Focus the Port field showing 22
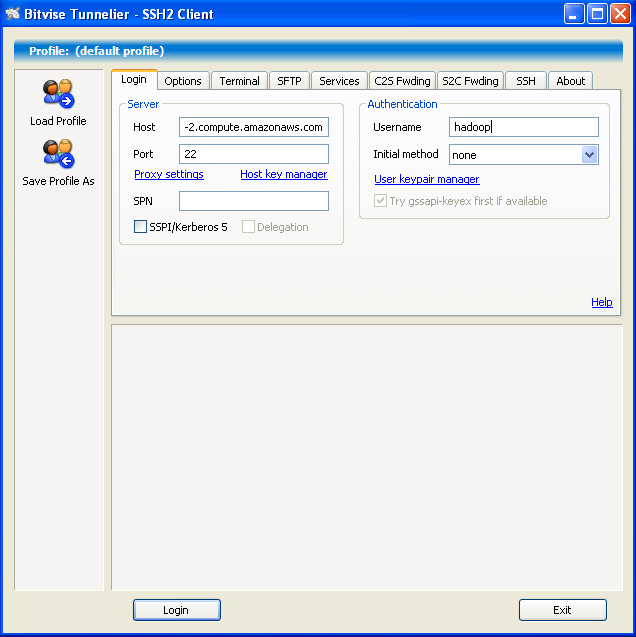Image resolution: width=636 pixels, height=637 pixels. (254, 154)
